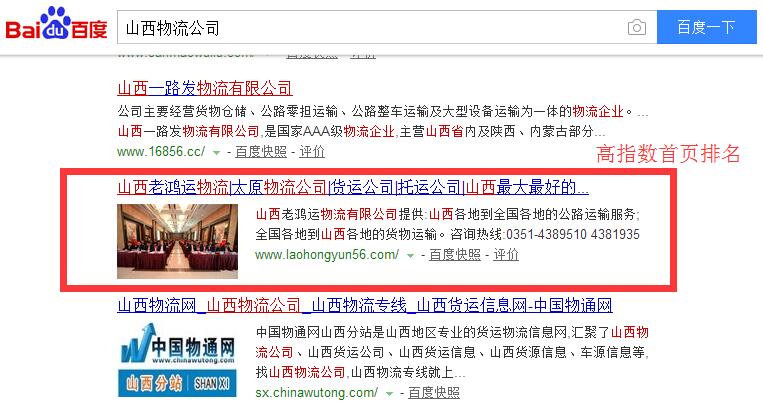Click the www.laohongyun56.com/ URL text

coord(327,255)
